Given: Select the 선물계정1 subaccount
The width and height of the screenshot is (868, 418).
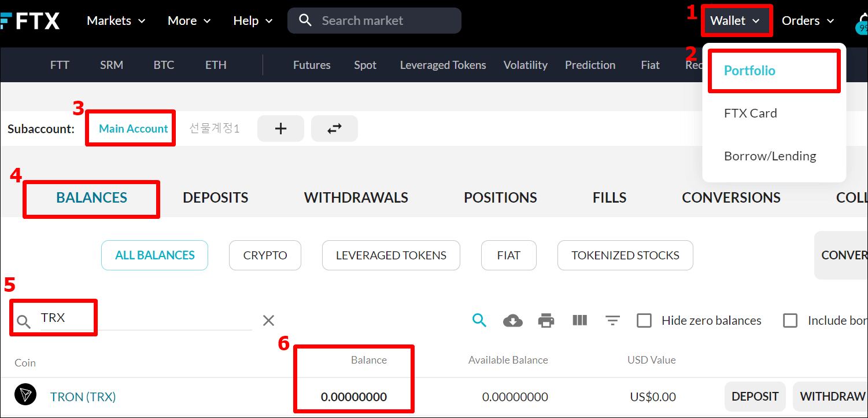Looking at the screenshot, I should [215, 129].
